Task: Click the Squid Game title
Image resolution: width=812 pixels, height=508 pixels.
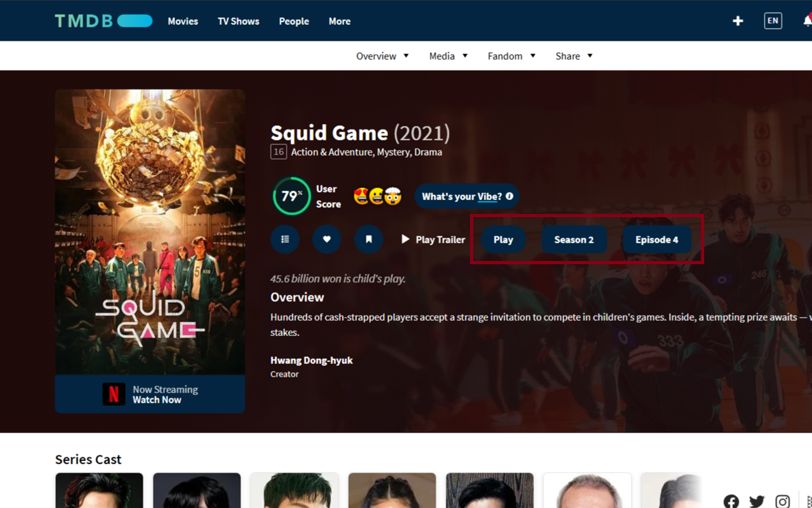Action: click(x=329, y=133)
